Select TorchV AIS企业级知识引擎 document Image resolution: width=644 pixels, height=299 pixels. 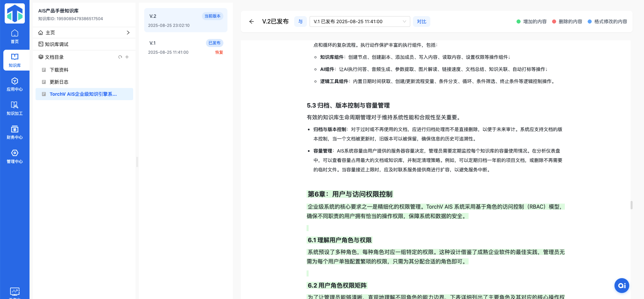coord(84,94)
